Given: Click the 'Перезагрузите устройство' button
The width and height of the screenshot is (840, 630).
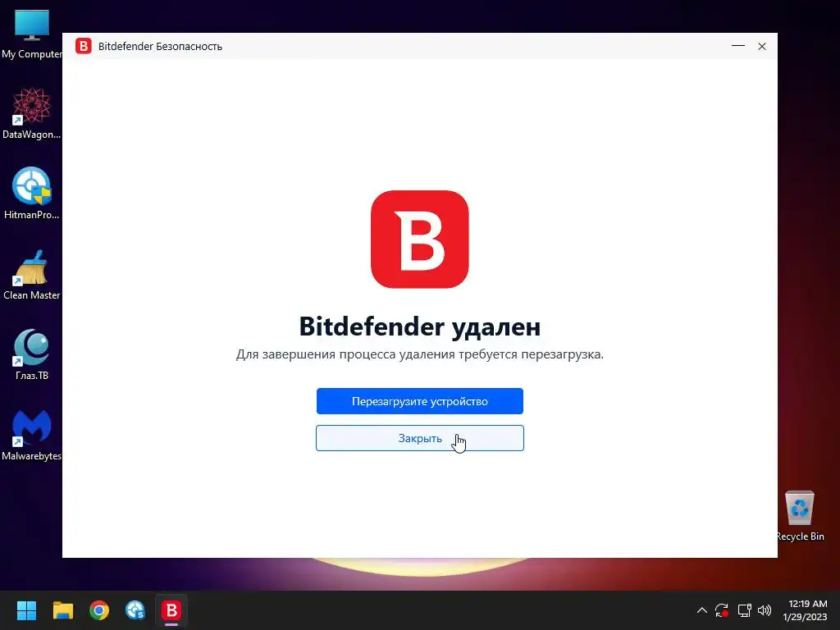Looking at the screenshot, I should pyautogui.click(x=419, y=401).
